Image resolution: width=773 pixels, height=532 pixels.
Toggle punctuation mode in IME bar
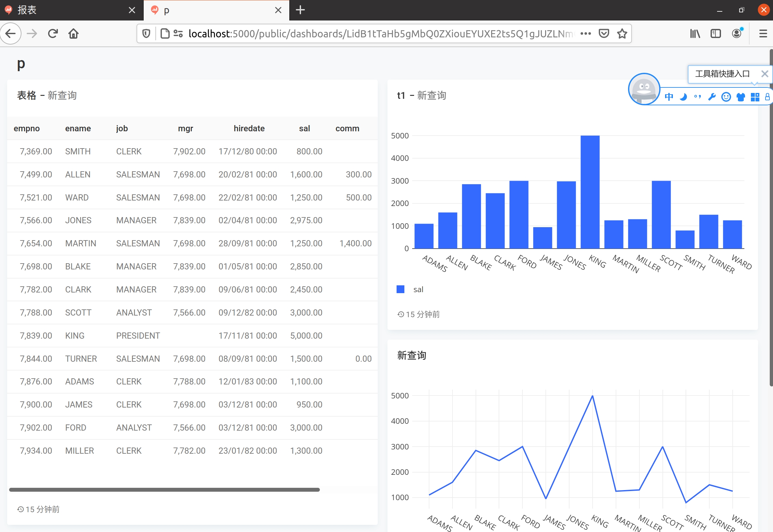tap(697, 97)
